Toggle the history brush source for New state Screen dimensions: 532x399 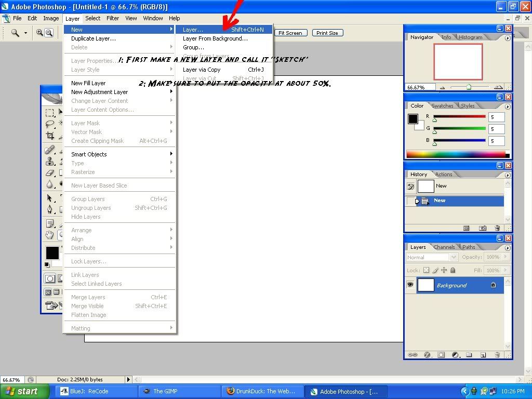coord(410,201)
